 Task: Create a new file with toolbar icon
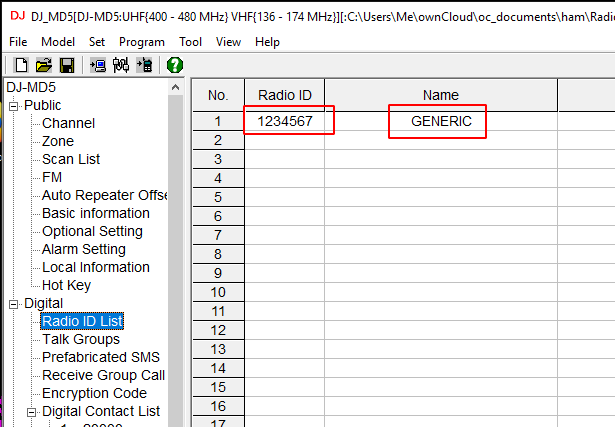click(21, 65)
